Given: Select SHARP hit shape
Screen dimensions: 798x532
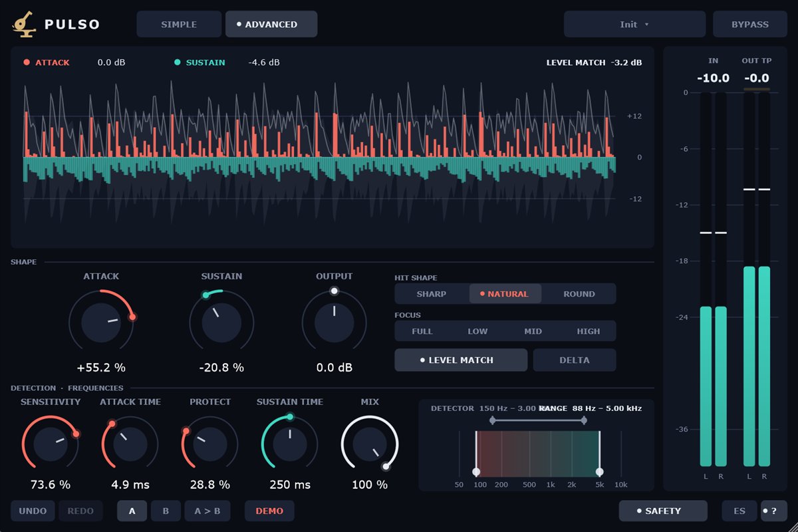Looking at the screenshot, I should click(x=432, y=294).
